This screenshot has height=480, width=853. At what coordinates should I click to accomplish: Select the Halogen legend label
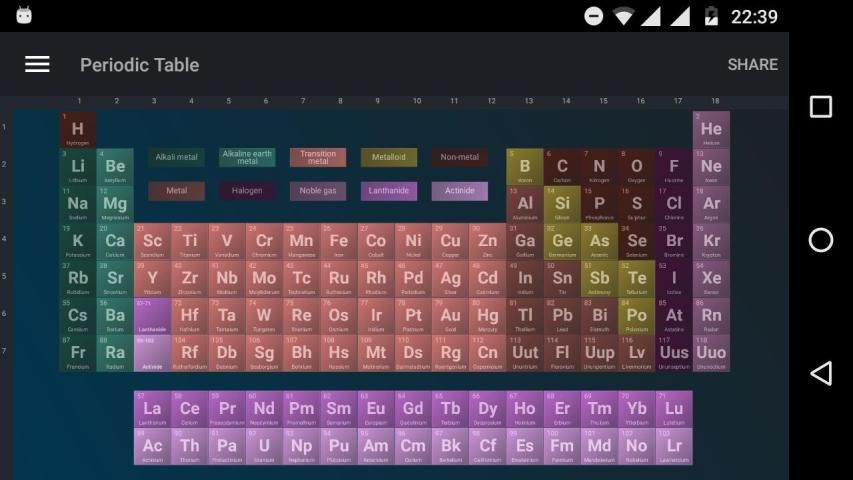[x=247, y=191]
